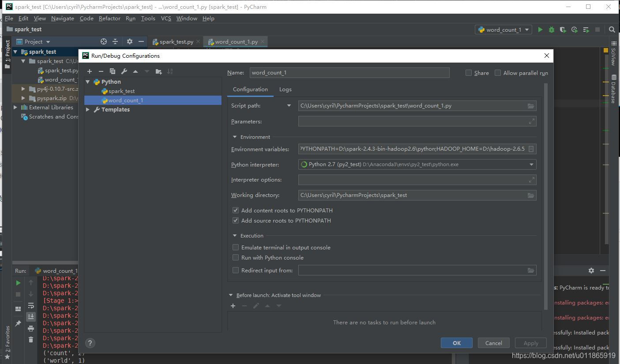Screen dimensions: 620x364
Task: Open Event Log settings gear icon
Action: [591, 271]
